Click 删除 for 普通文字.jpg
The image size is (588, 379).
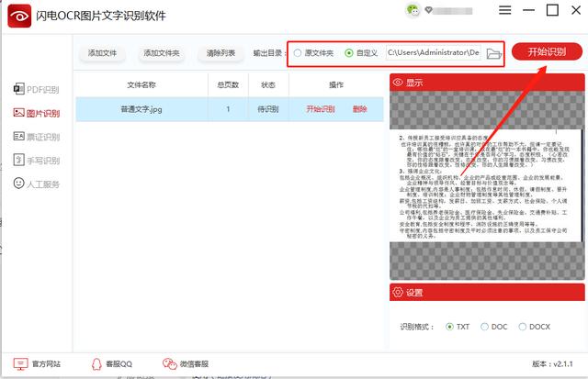[359, 109]
